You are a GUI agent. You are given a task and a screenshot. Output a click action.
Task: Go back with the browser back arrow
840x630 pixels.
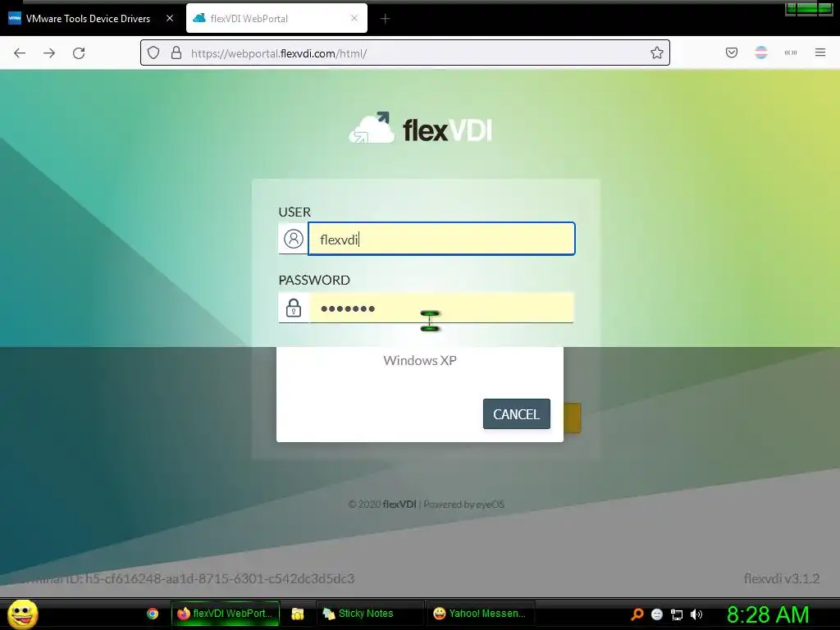coord(20,53)
